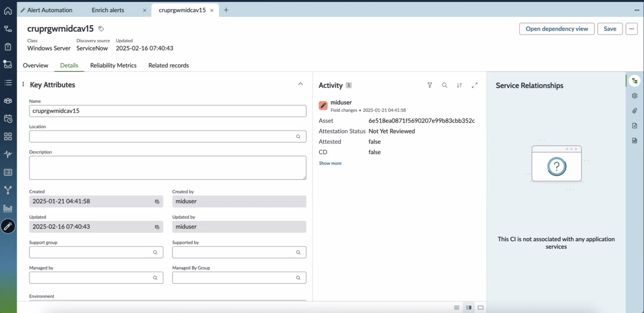Open the gear settings icon in right rail
Screen dimensions: 644x313
pyautogui.click(x=635, y=96)
